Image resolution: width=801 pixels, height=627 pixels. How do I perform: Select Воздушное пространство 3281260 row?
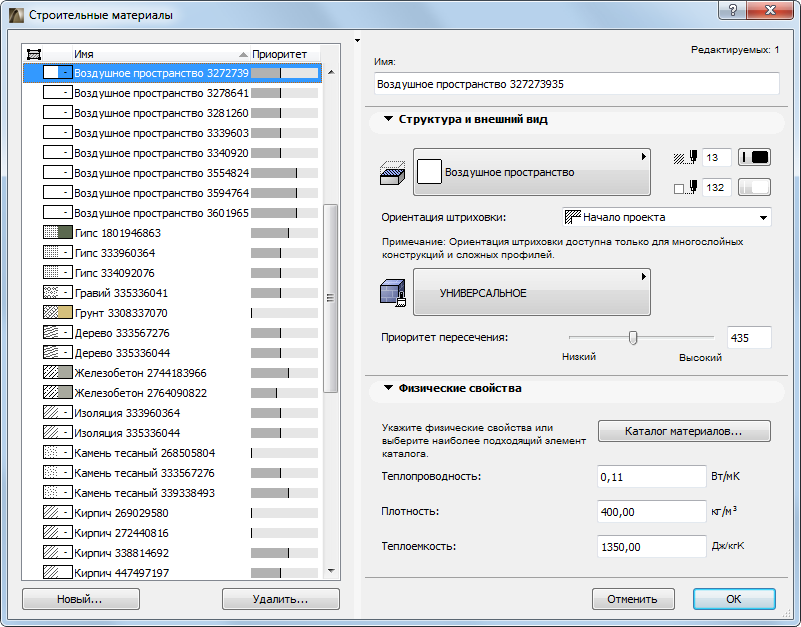point(172,113)
